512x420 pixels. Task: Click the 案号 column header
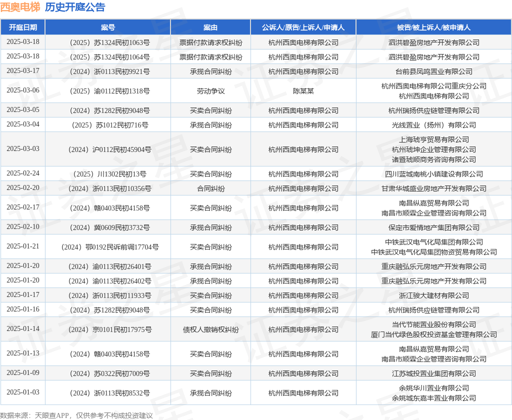(x=108, y=27)
